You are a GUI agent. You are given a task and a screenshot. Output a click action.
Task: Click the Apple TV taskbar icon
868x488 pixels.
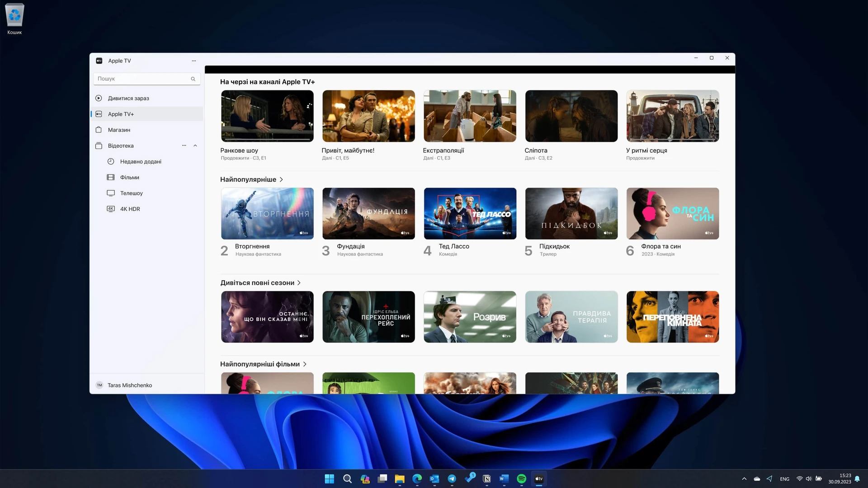[x=539, y=479]
